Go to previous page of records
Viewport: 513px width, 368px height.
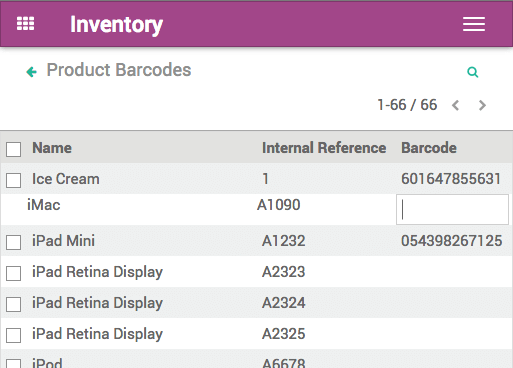coord(456,105)
